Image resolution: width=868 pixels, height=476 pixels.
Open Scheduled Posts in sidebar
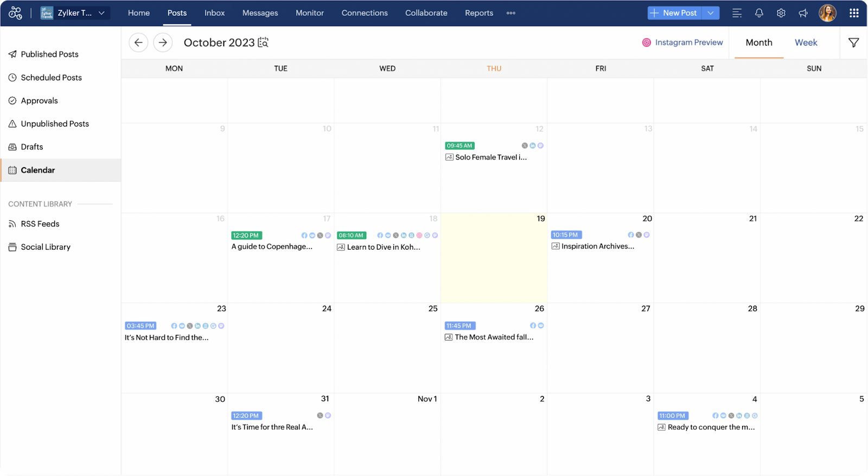click(51, 78)
